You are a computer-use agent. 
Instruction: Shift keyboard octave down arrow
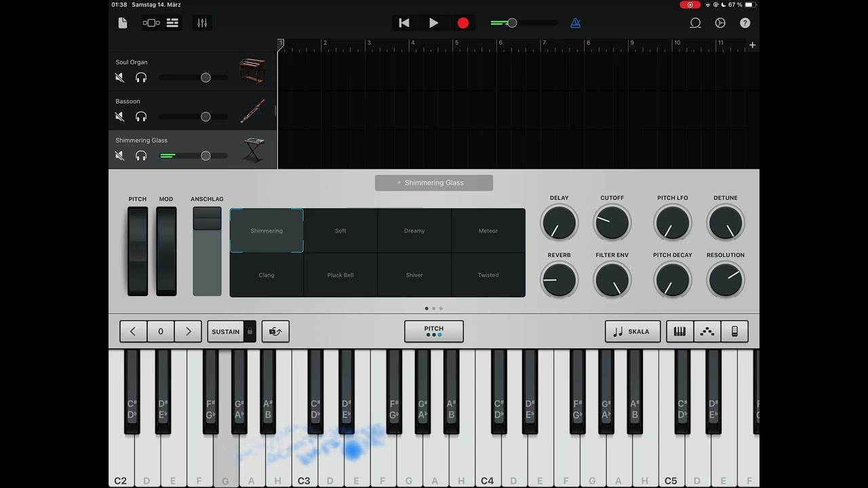(x=133, y=331)
